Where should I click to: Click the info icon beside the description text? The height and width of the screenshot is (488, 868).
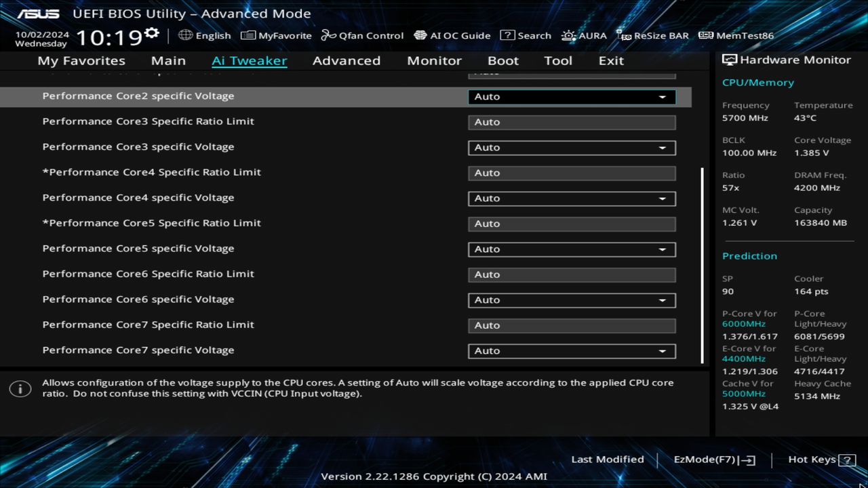click(20, 388)
